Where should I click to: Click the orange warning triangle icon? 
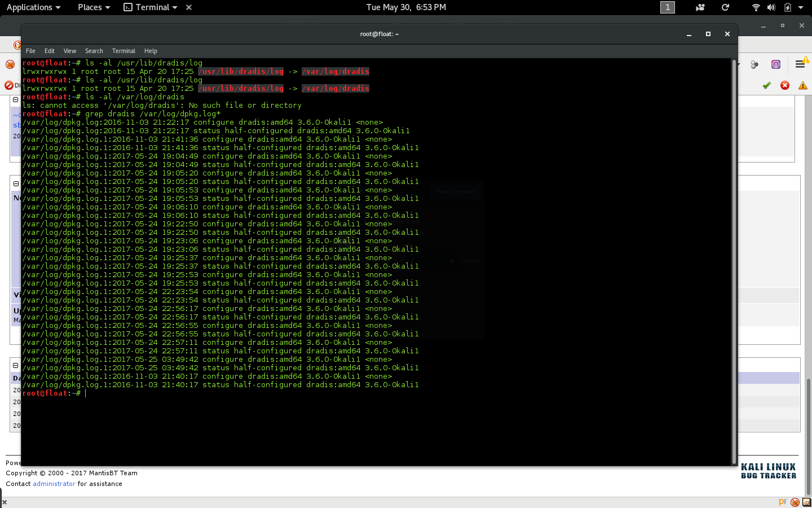coord(802,85)
